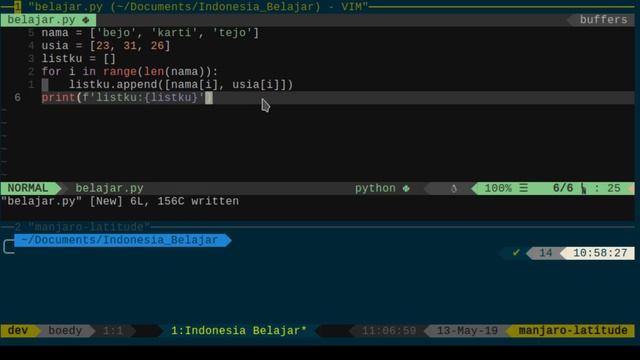The image size is (640, 360).
Task: Click the 'karti' string in nama list
Action: 174,33
